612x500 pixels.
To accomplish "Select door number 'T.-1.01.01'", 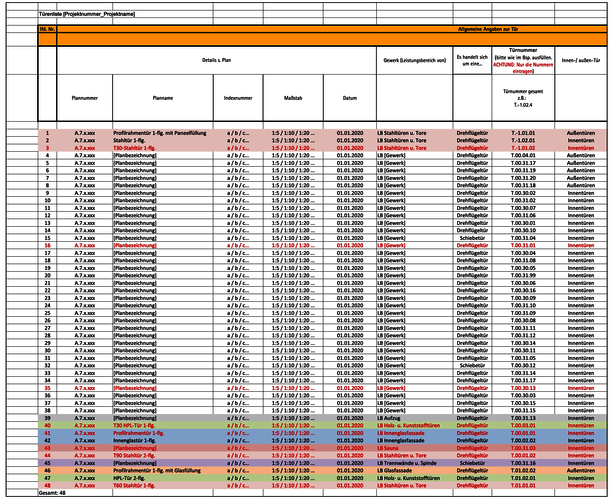I will [523, 133].
